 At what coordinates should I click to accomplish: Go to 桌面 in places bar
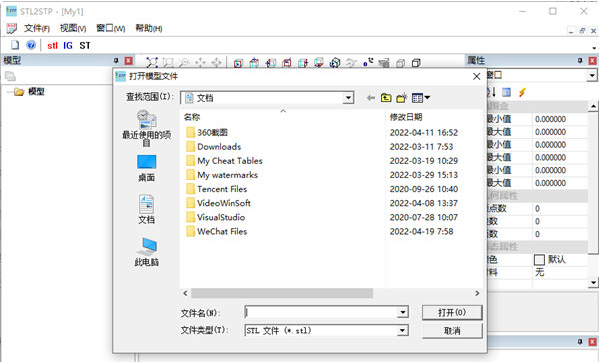(x=146, y=168)
